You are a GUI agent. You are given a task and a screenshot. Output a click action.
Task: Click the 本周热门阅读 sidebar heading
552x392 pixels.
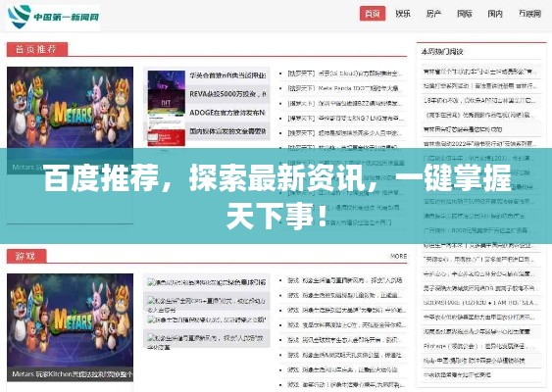[x=442, y=52]
